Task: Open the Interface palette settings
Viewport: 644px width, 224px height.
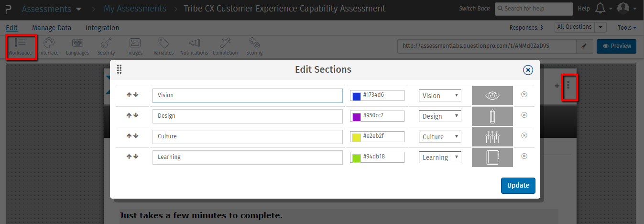Action: (49, 46)
